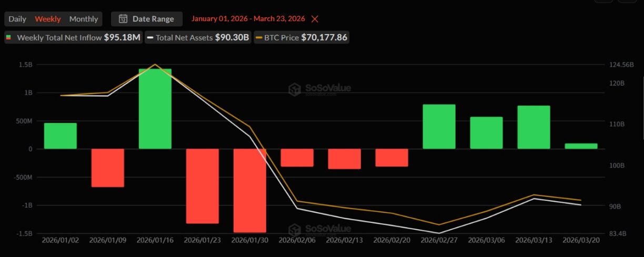Toggle BTC Price legend series

pyautogui.click(x=301, y=37)
